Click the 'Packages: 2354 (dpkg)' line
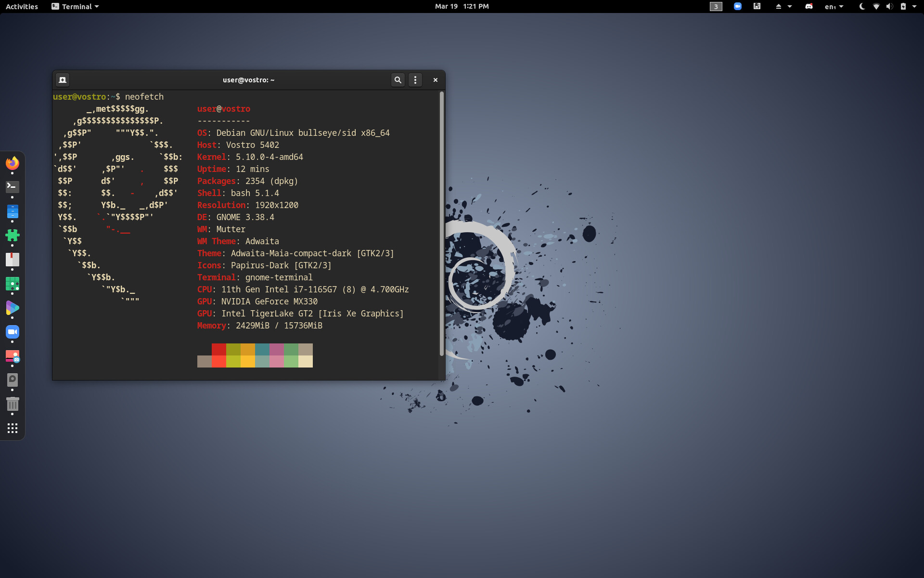 [x=248, y=181]
